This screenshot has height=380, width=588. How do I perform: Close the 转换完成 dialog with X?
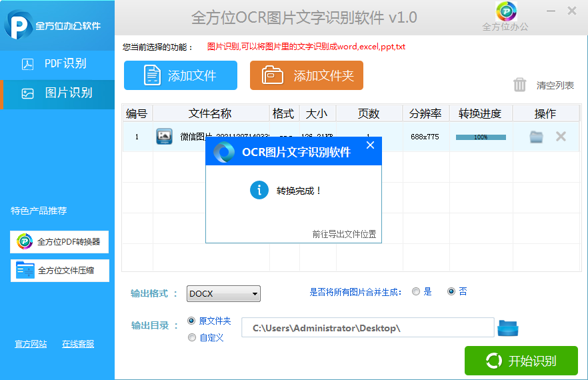click(371, 145)
